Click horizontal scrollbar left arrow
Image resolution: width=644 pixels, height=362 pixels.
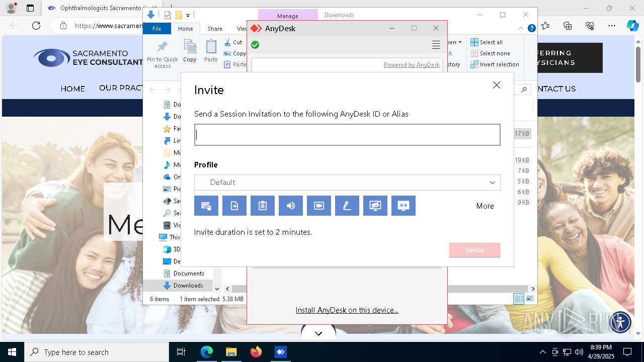pos(227,289)
